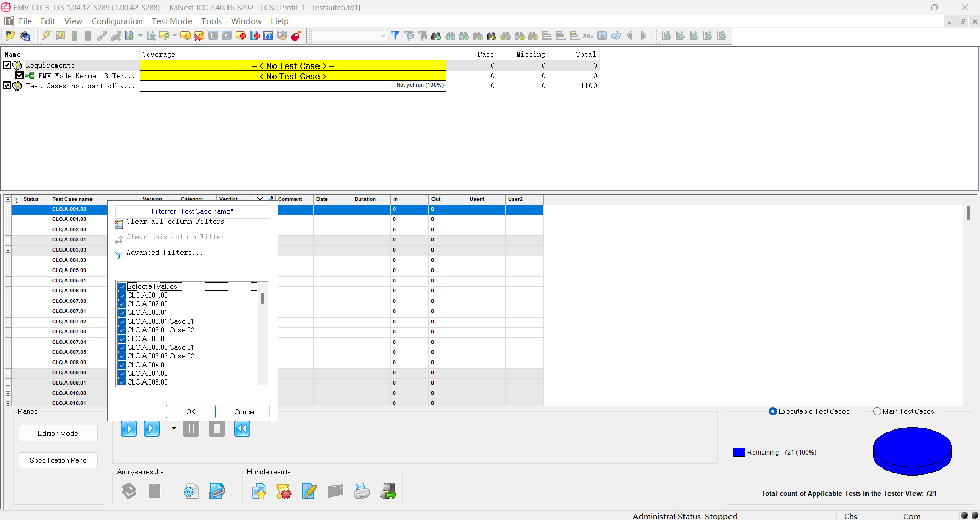Image resolution: width=980 pixels, height=520 pixels.
Task: Uncheck the Select all values checkbox
Action: tap(122, 287)
